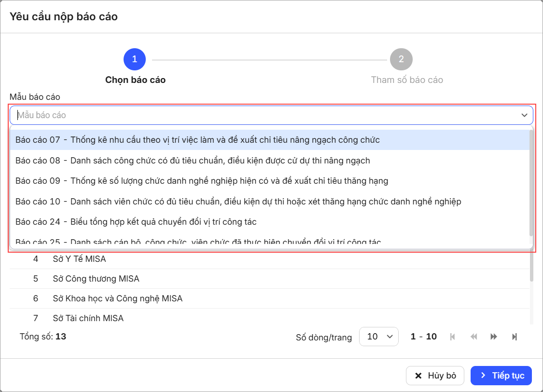
Task: Select Báo cáo 08 from the list
Action: pyautogui.click(x=193, y=161)
